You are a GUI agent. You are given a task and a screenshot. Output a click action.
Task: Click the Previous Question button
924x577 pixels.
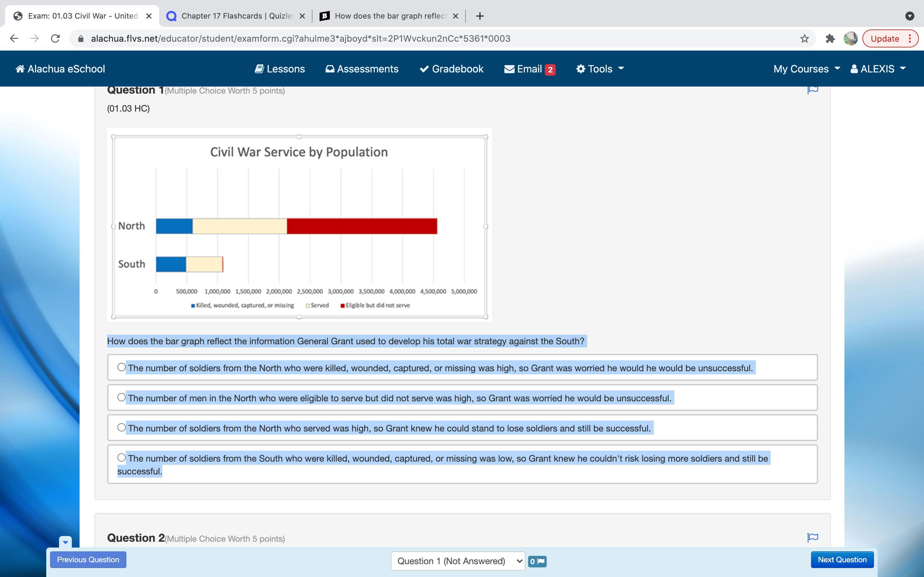(88, 559)
